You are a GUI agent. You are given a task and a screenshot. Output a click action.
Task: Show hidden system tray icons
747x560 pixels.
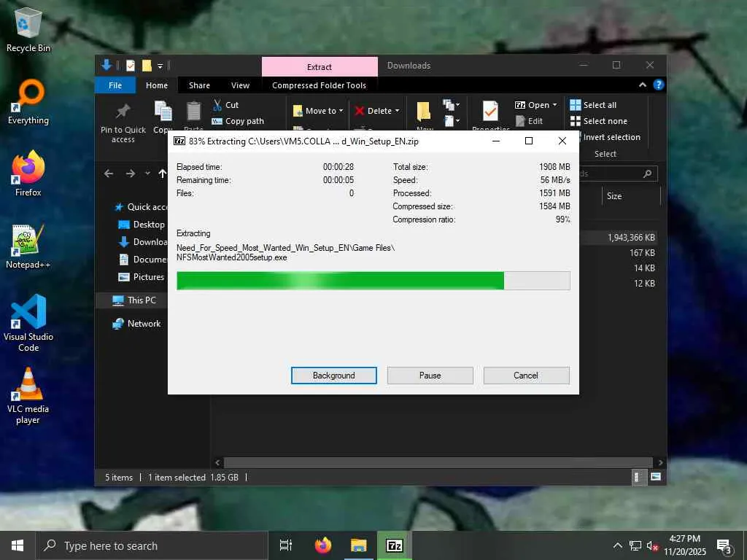point(617,545)
